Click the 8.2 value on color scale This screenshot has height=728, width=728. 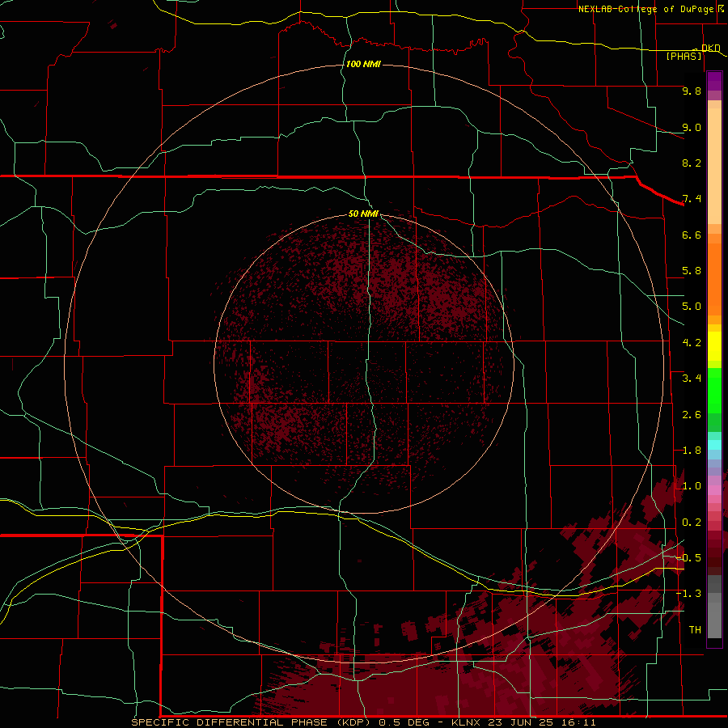pyautogui.click(x=692, y=163)
